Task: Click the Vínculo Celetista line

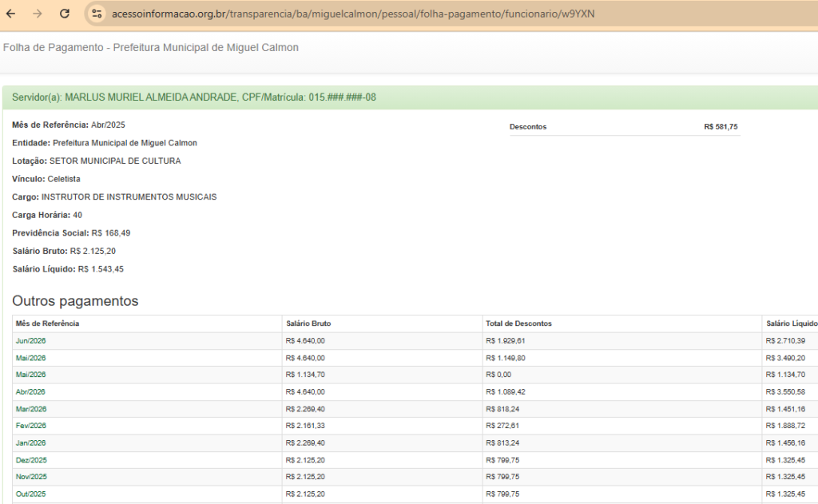Action: (x=46, y=179)
